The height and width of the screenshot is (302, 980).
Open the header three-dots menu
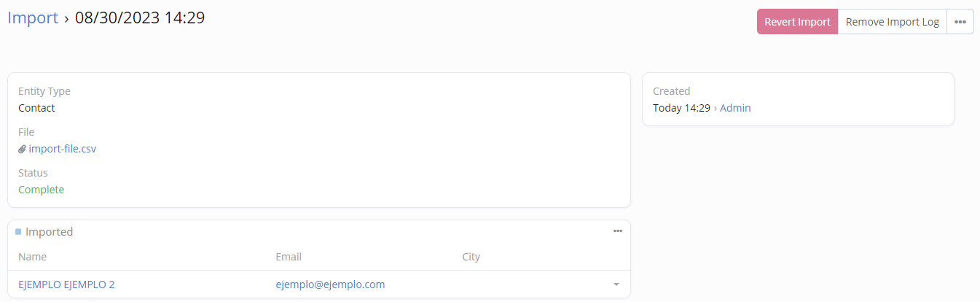point(960,22)
